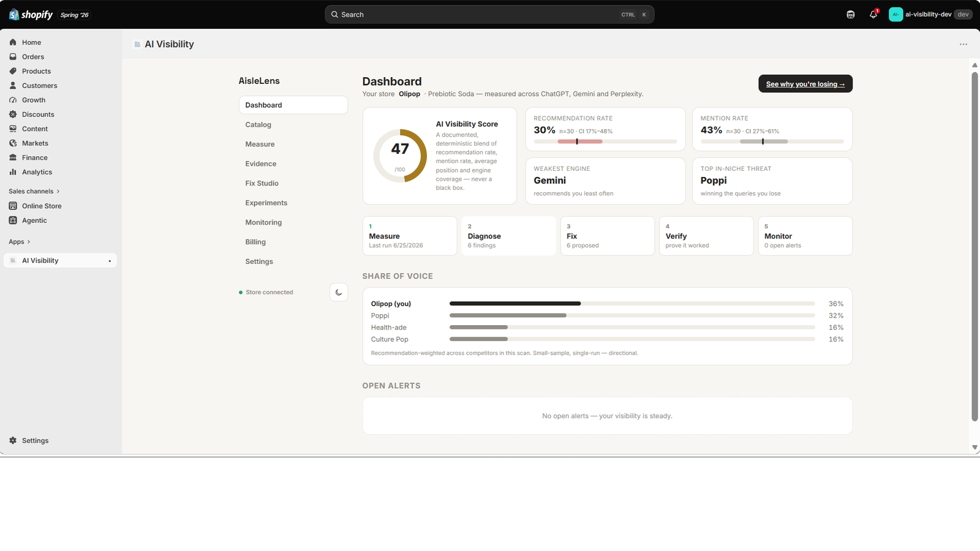Go to the Evidence section

[293, 164]
